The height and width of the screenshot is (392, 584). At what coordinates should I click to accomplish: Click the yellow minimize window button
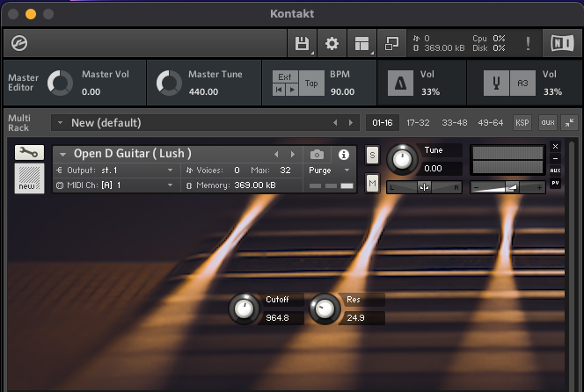point(31,14)
